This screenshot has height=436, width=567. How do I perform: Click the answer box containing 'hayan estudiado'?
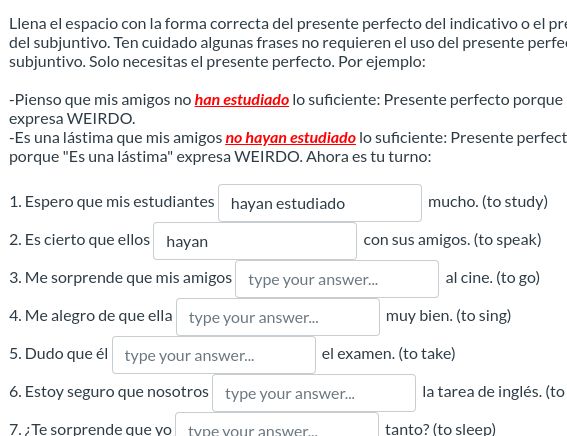point(320,203)
